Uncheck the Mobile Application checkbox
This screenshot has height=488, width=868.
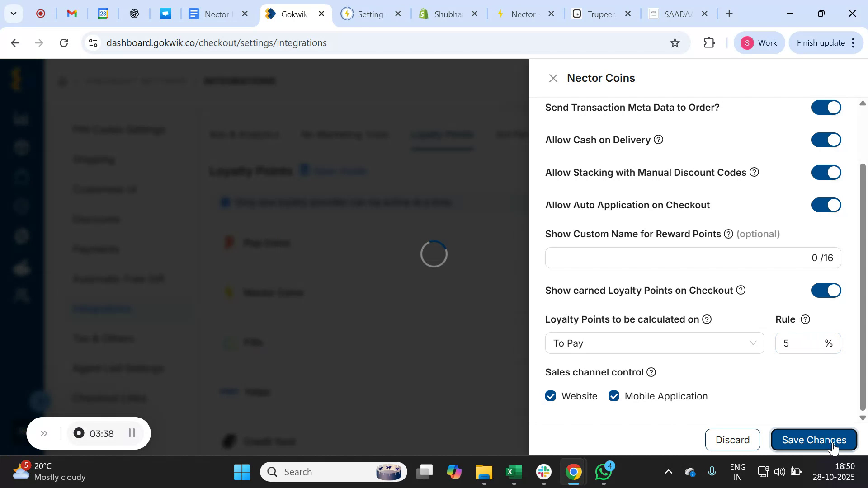[613, 396]
